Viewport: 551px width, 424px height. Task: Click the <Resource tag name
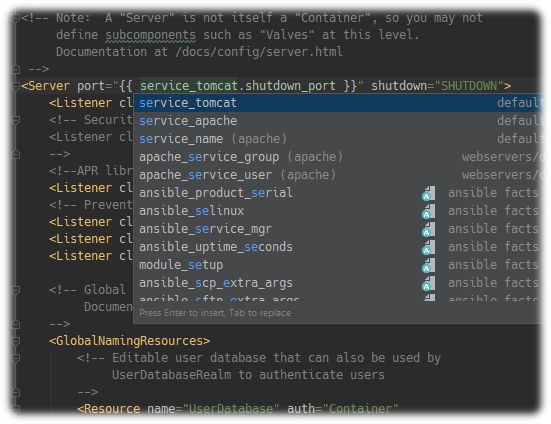pyautogui.click(x=109, y=409)
